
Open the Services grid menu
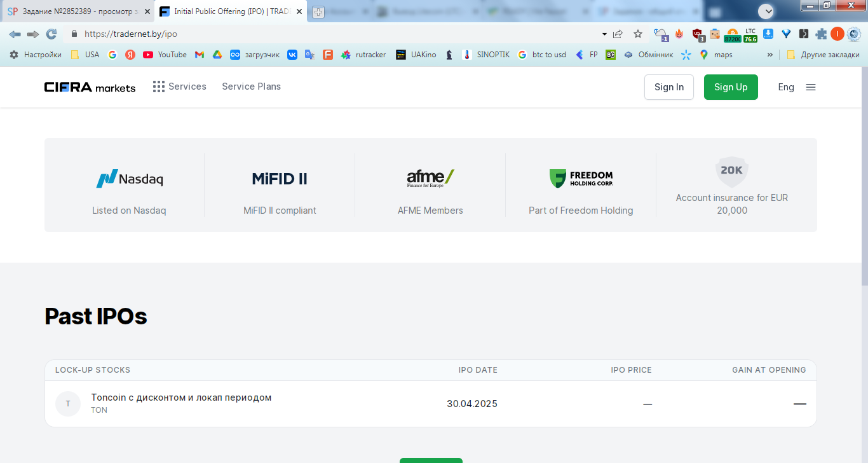click(180, 86)
